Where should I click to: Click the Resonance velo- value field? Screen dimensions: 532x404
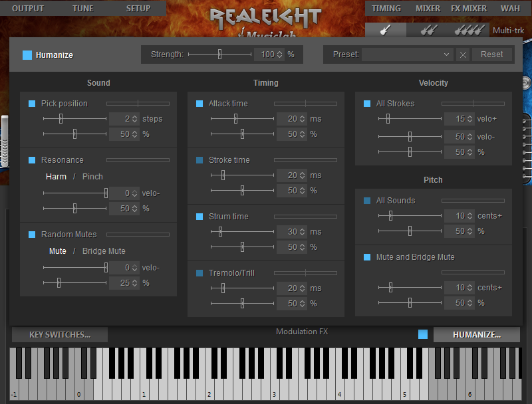[124, 193]
